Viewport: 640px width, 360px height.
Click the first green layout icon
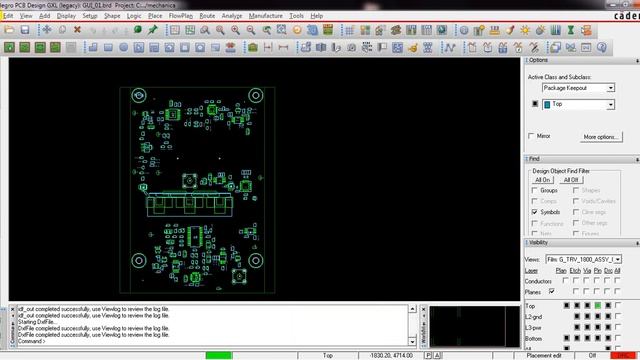click(x=9, y=47)
